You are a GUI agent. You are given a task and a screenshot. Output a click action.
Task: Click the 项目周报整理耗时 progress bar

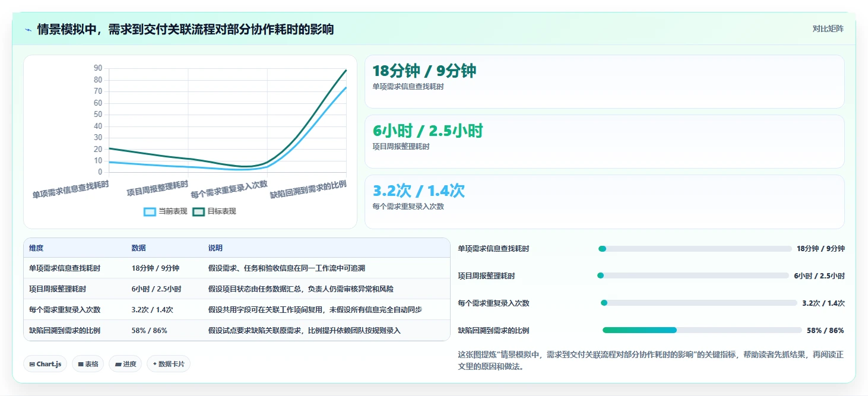pos(693,275)
